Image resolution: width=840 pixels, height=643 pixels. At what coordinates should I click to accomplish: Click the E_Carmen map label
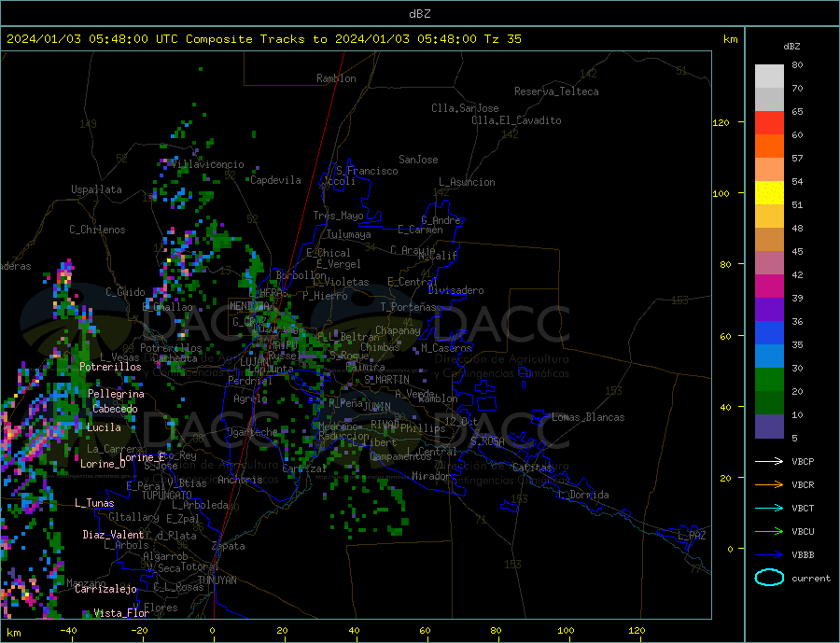(420, 230)
